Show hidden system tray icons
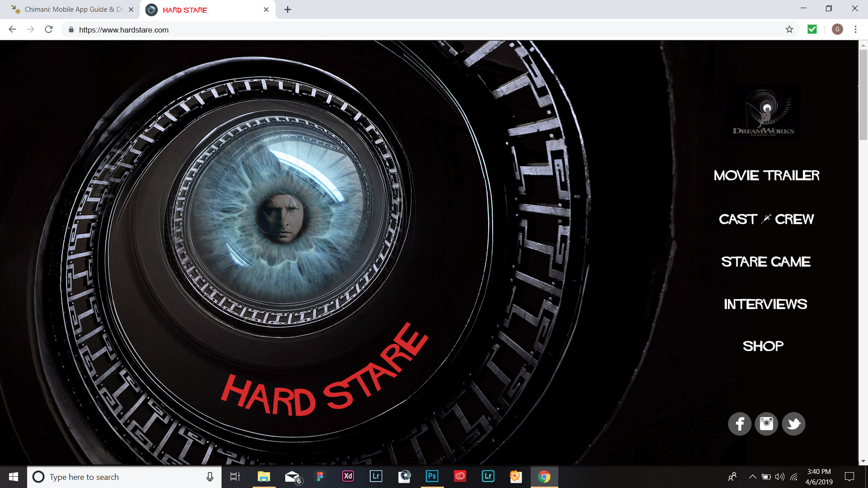This screenshot has height=488, width=868. click(752, 477)
